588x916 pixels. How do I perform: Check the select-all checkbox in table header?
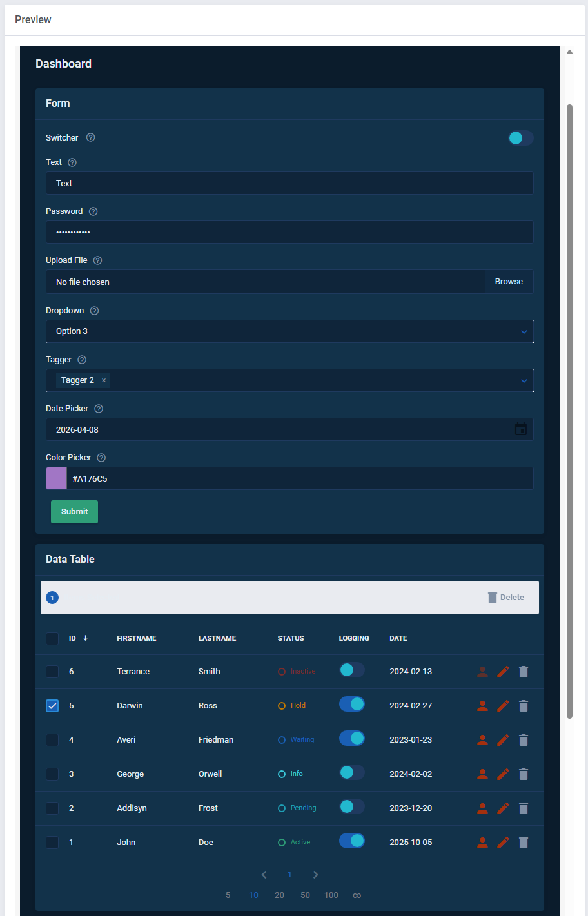click(52, 639)
